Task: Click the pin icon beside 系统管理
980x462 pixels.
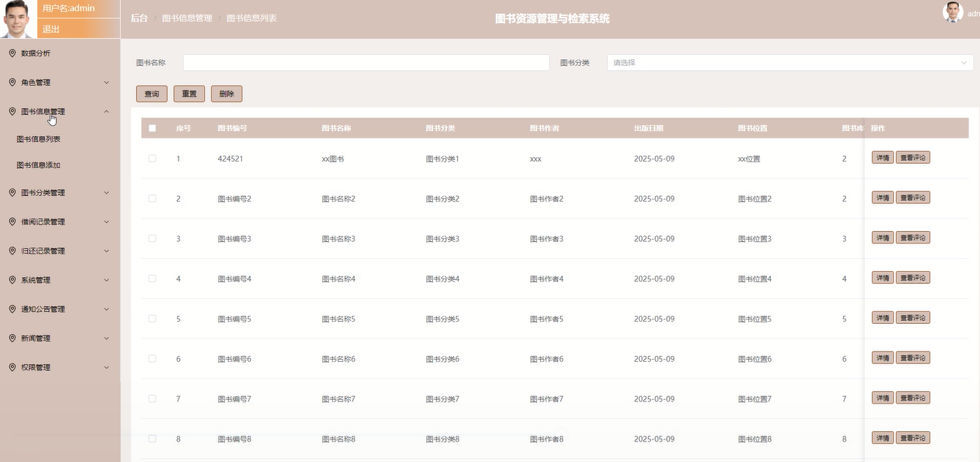Action: (12, 280)
